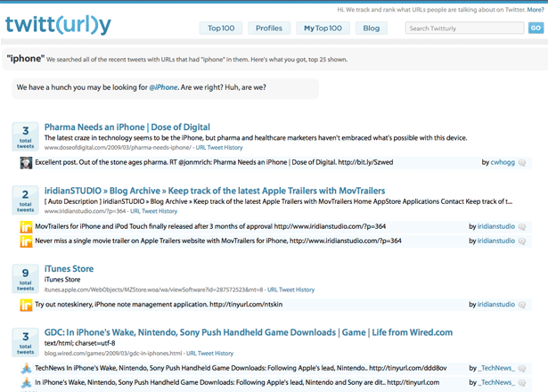This screenshot has height=392, width=548.
Task: View URL Tweet History for blog.wired.com link
Action: tap(209, 353)
